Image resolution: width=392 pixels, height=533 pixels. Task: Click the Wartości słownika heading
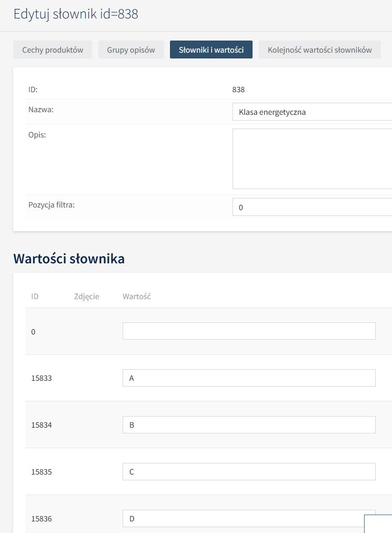69,259
